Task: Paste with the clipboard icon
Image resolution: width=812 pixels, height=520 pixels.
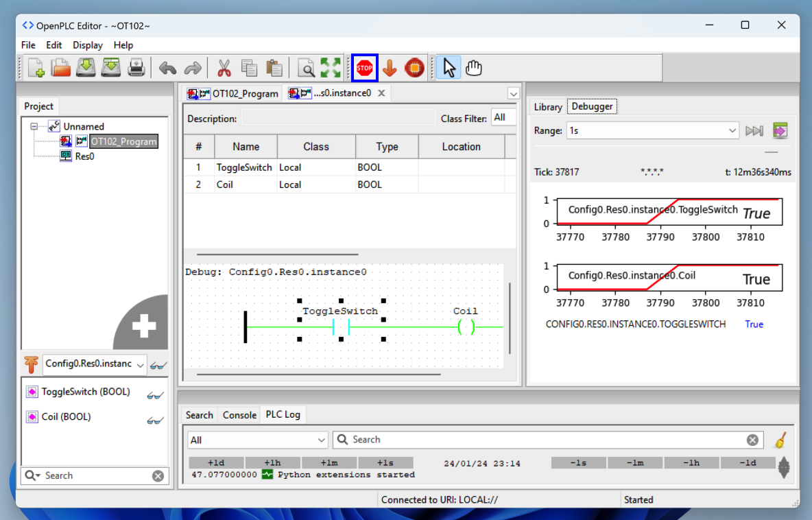Action: 274,68
